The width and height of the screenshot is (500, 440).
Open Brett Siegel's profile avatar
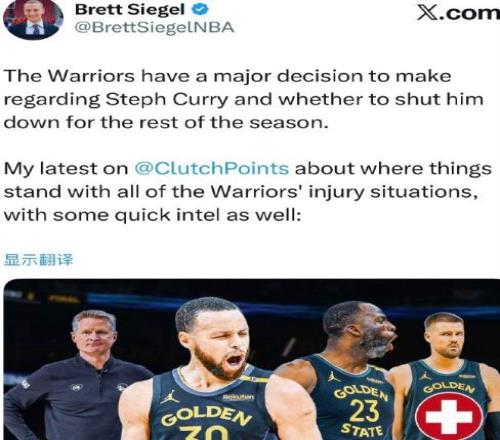[33, 19]
